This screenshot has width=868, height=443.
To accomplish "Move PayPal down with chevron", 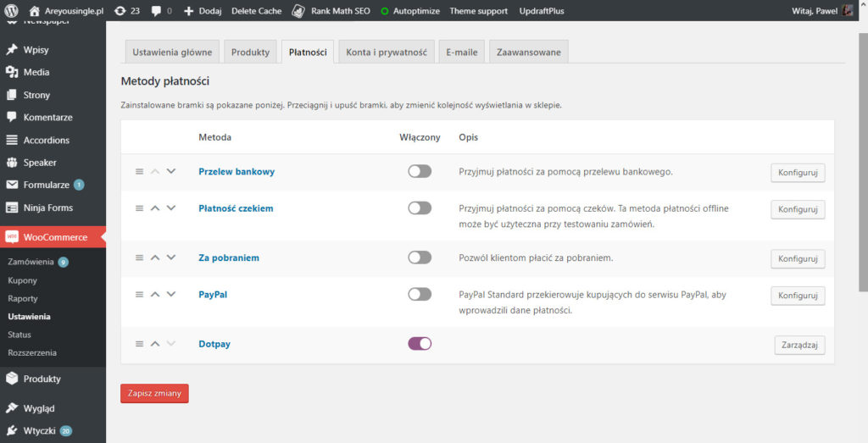I will tap(171, 294).
